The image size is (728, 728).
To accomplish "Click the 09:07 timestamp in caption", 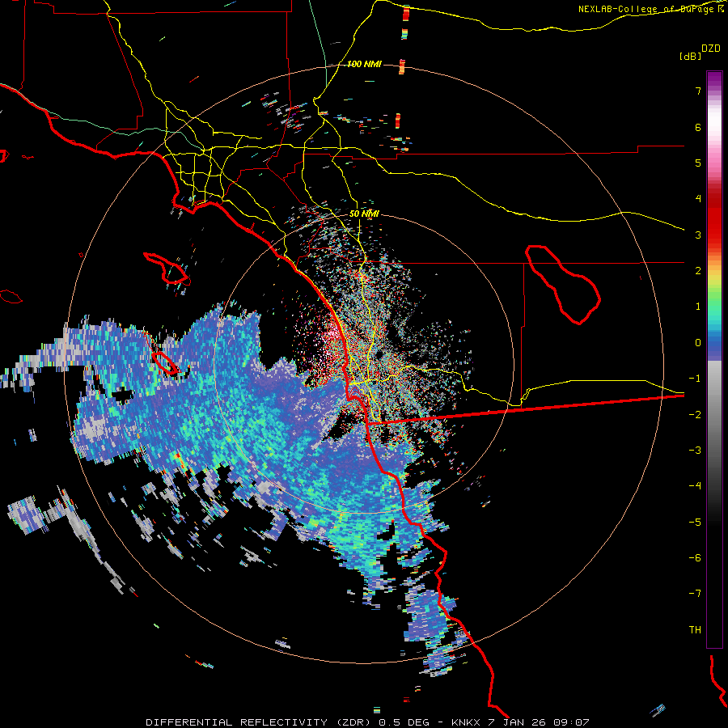I will click(x=571, y=722).
